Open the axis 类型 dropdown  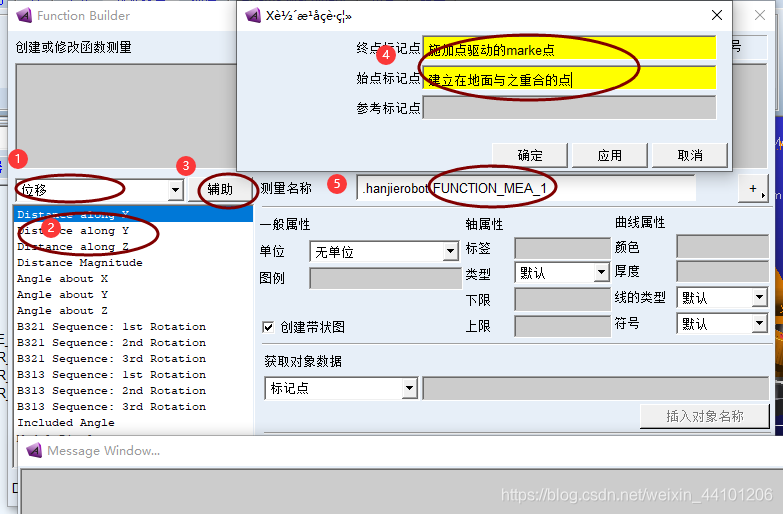pos(601,272)
